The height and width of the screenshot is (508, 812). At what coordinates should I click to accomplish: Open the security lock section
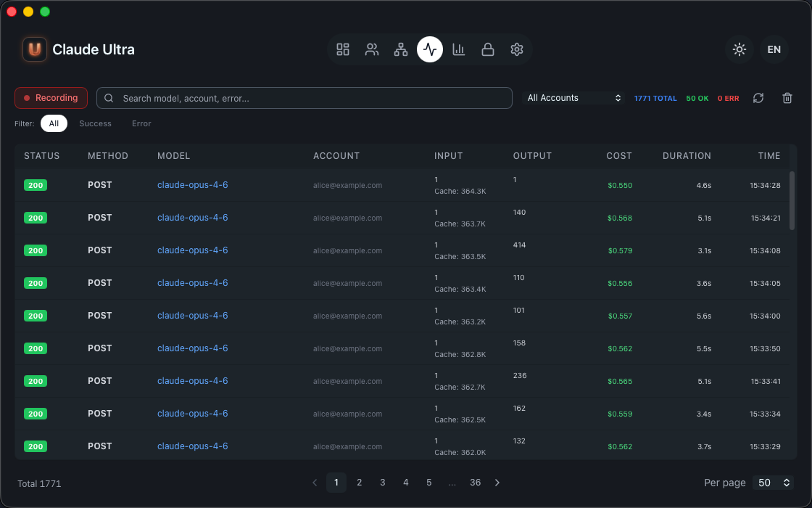(487, 49)
